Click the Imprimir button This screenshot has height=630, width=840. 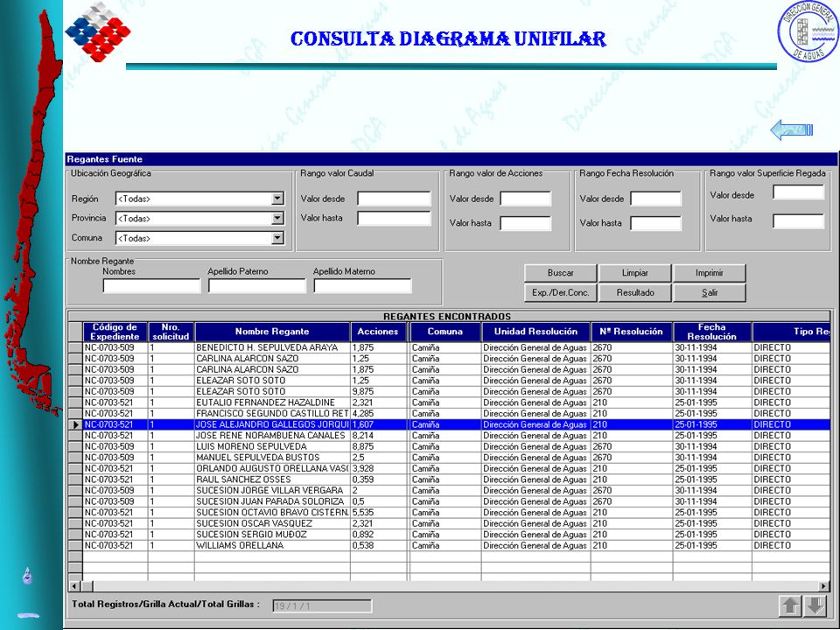pyautogui.click(x=710, y=273)
